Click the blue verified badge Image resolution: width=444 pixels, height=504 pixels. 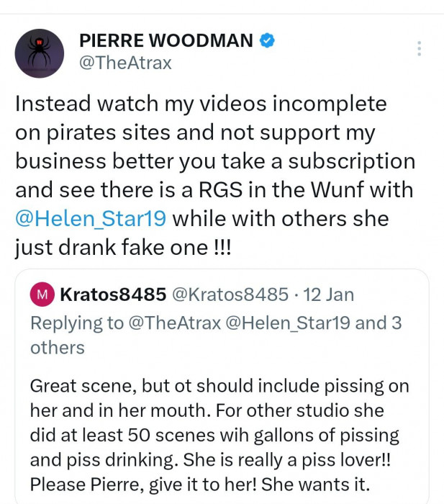[x=267, y=41]
